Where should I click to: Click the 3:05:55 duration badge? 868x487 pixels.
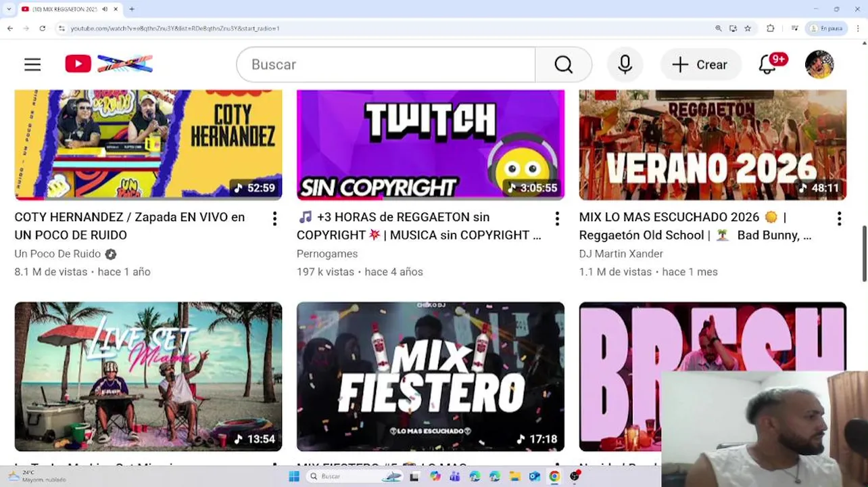coord(533,188)
